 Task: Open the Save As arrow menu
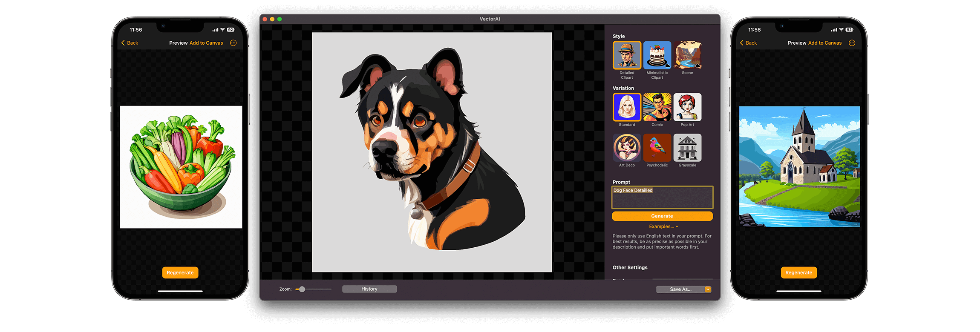708,289
